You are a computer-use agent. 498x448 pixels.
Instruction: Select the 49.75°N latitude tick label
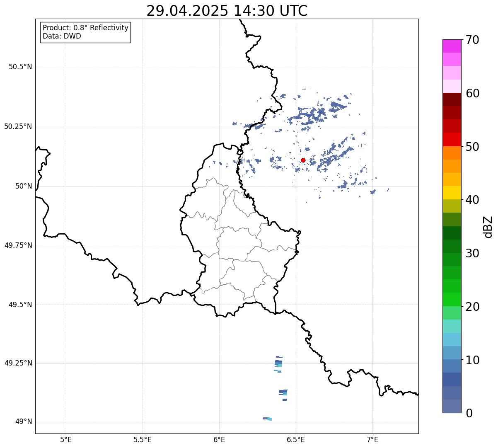coord(18,245)
